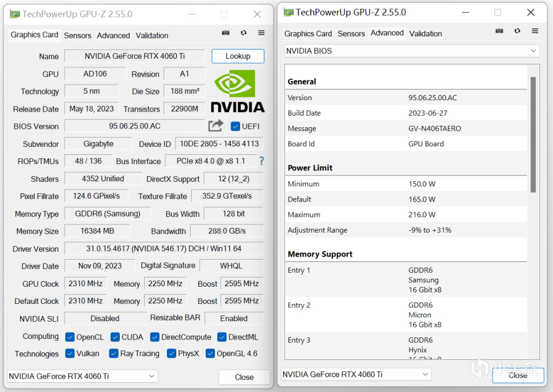Click the BIOS Version field 95.06.25.00.AC
This screenshot has width=553, height=392.
[x=134, y=126]
